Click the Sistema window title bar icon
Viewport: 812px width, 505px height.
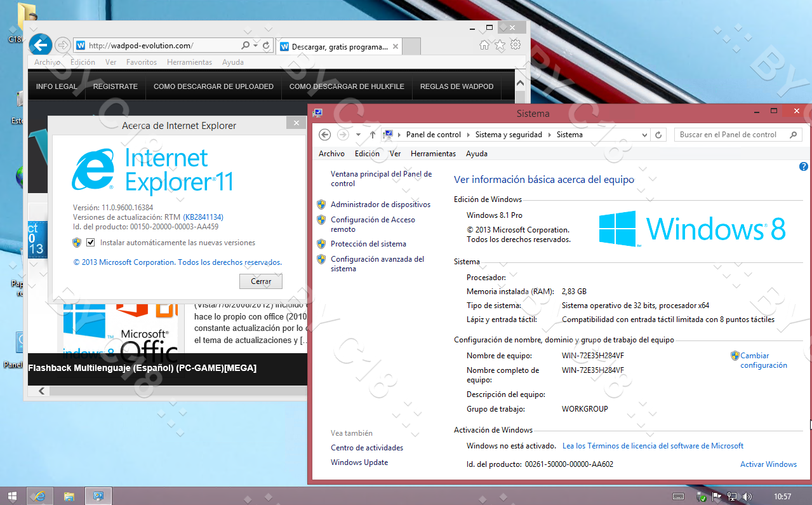pos(317,113)
